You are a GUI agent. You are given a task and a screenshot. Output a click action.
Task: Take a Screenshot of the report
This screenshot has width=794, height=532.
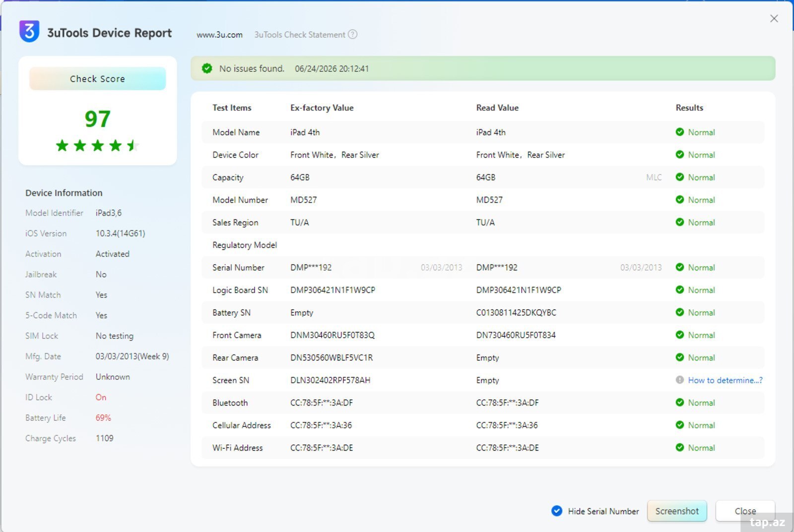[677, 511]
